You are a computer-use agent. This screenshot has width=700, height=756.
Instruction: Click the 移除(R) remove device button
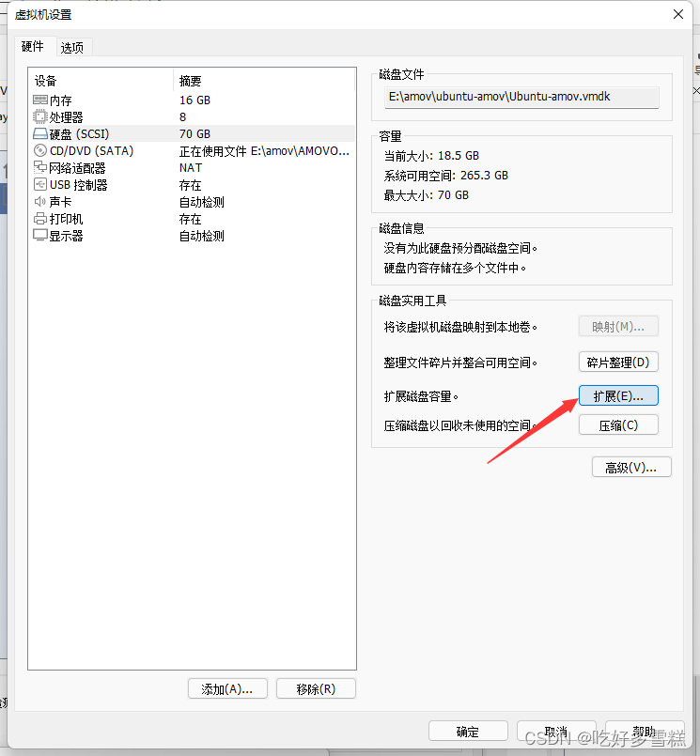coord(316,689)
